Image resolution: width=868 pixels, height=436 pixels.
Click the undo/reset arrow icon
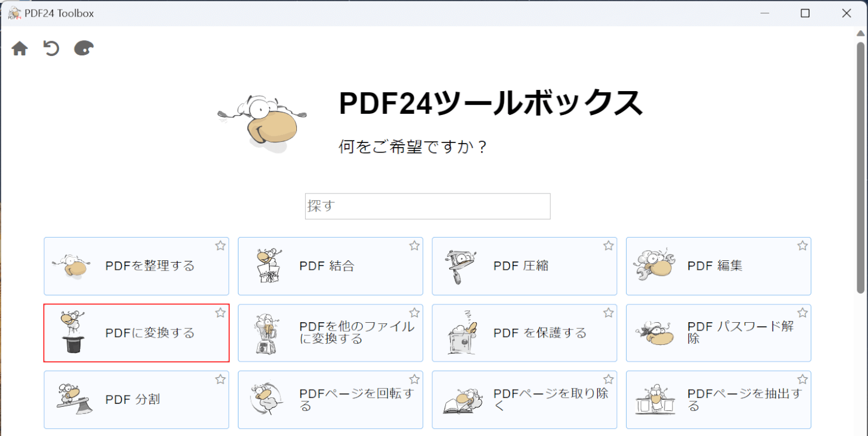pyautogui.click(x=51, y=48)
